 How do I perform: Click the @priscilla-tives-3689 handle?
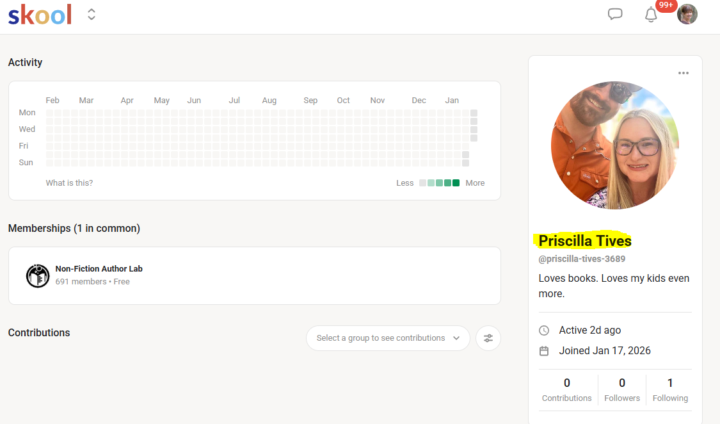(x=582, y=260)
